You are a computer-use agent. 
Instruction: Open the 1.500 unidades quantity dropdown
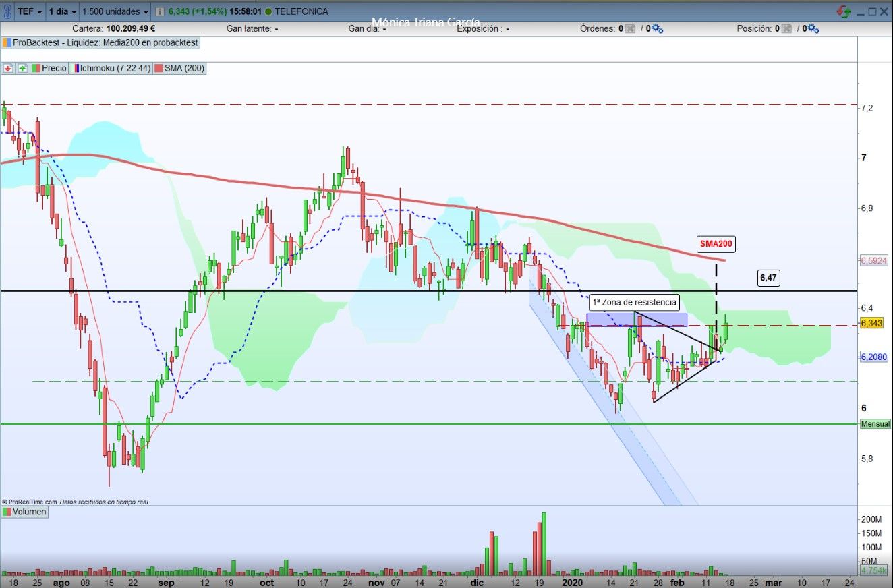click(x=115, y=11)
